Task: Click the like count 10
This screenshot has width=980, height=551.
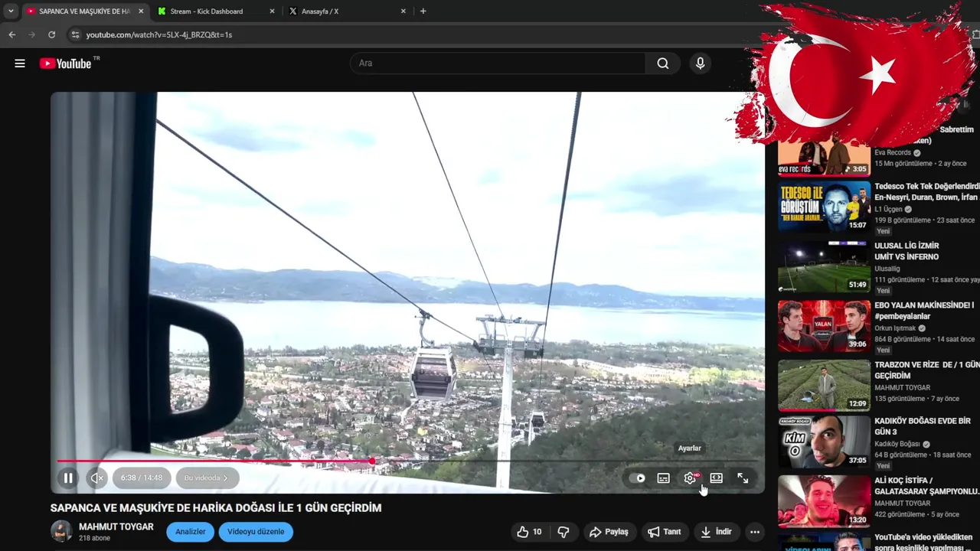Action: pyautogui.click(x=537, y=532)
